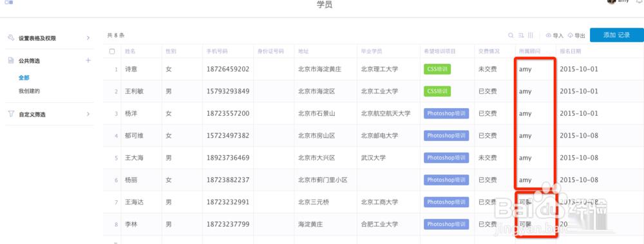The image size is (644, 244).
Task: Click the phone number 18723237799
Action: (228, 224)
